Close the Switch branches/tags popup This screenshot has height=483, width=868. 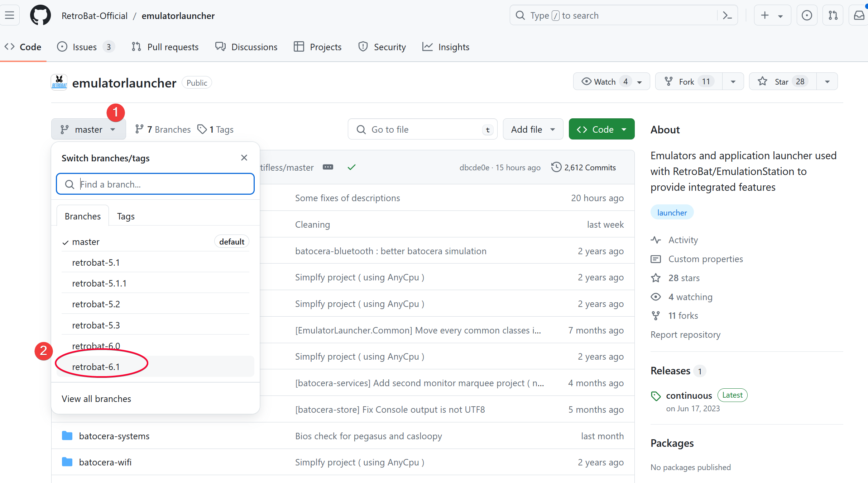point(244,158)
